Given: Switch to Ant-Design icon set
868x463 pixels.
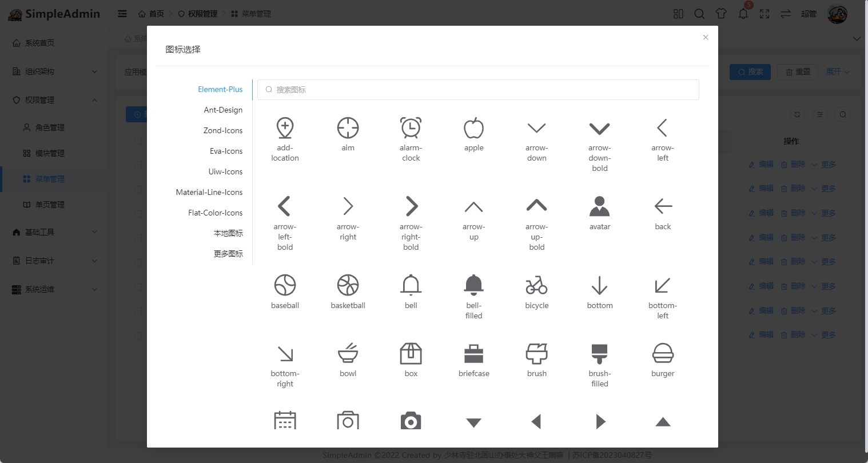Looking at the screenshot, I should pyautogui.click(x=223, y=110).
